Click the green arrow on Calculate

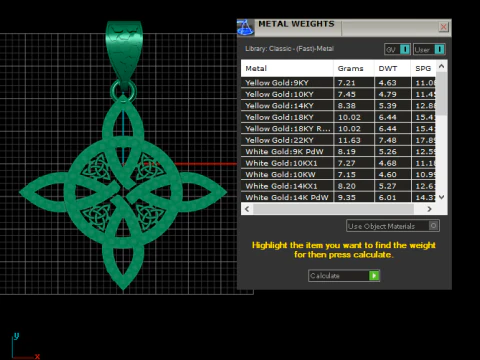374,276
